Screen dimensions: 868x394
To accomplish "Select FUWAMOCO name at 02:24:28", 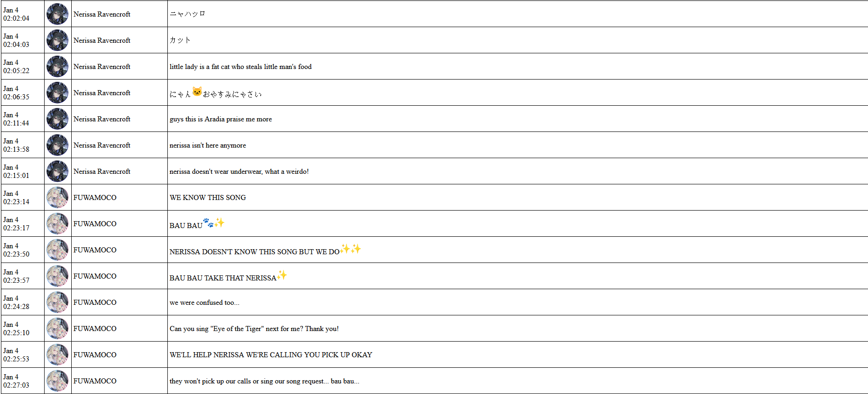I will (95, 303).
